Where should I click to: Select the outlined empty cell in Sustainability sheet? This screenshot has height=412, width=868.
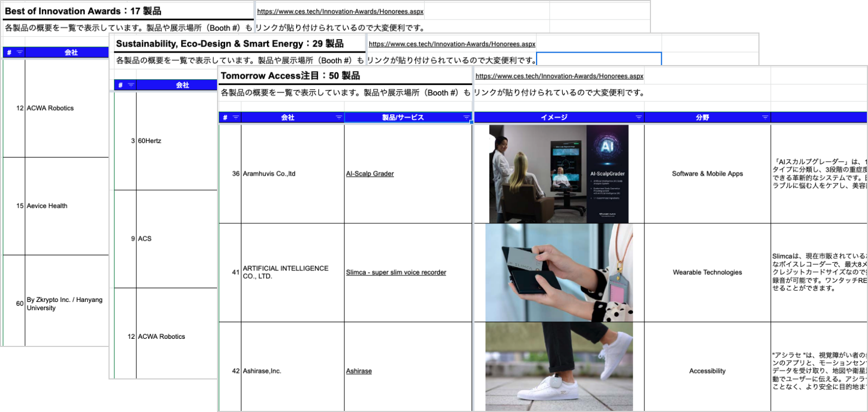(x=599, y=59)
